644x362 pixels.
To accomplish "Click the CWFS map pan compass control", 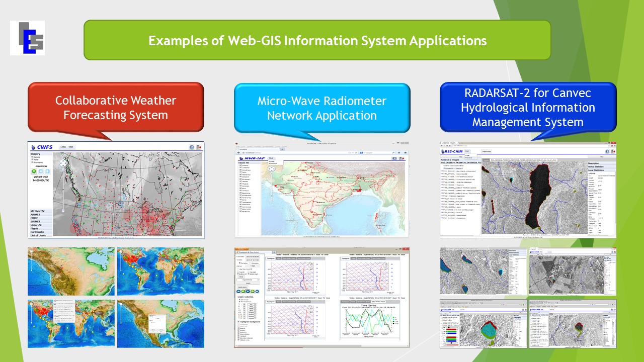I will pos(63,163).
